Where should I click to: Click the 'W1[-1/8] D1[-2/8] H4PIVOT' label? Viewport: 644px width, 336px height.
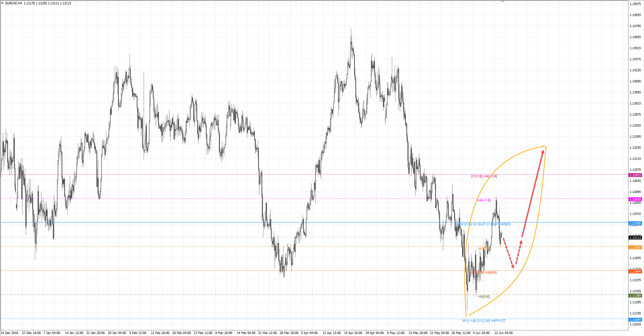click(484, 321)
